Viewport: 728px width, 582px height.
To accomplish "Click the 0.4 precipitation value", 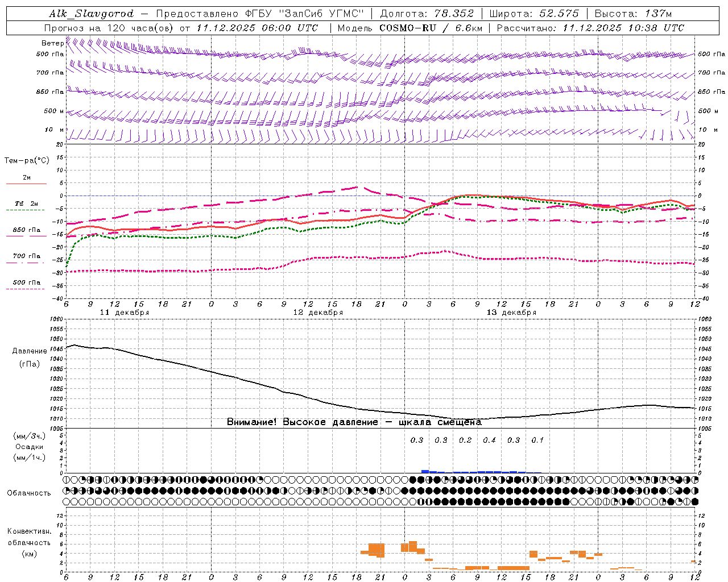I will tap(489, 440).
